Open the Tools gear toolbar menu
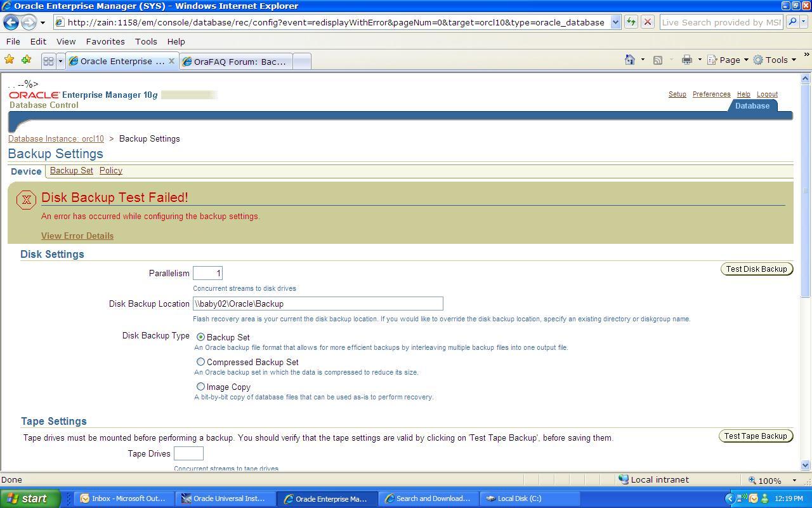Viewport: 812px width, 508px height. tap(774, 60)
